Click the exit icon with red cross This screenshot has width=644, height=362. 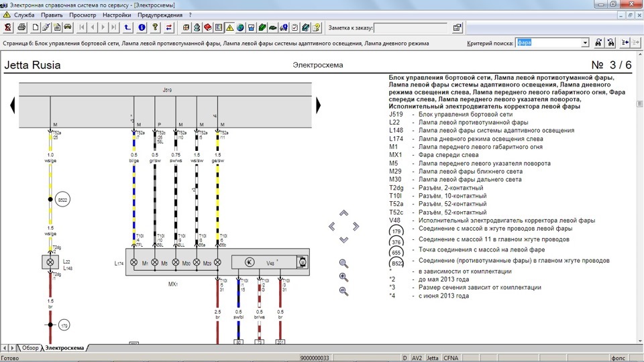click(8, 27)
